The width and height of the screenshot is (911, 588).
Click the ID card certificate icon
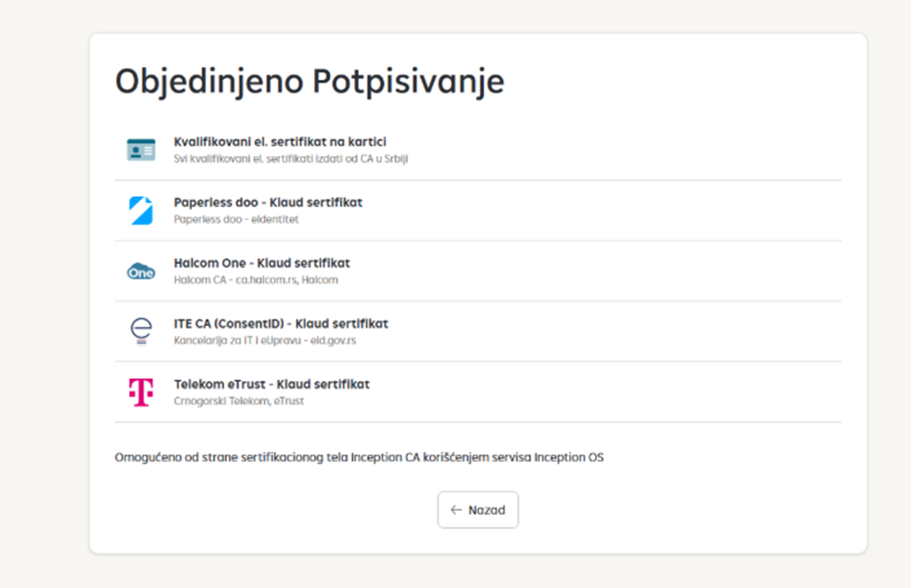click(x=141, y=150)
